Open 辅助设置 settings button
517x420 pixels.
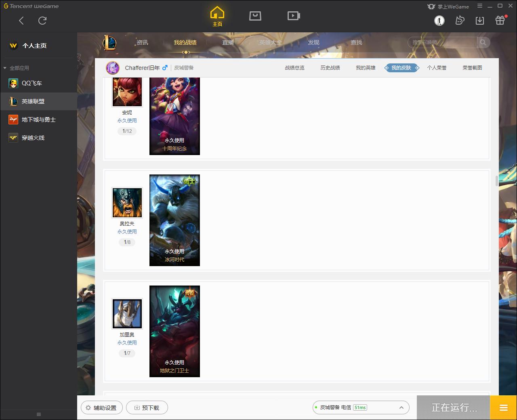click(x=102, y=408)
